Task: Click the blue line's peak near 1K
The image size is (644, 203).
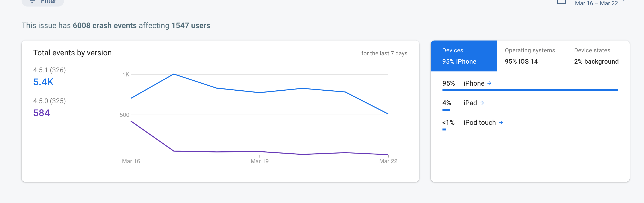Action: [174, 74]
